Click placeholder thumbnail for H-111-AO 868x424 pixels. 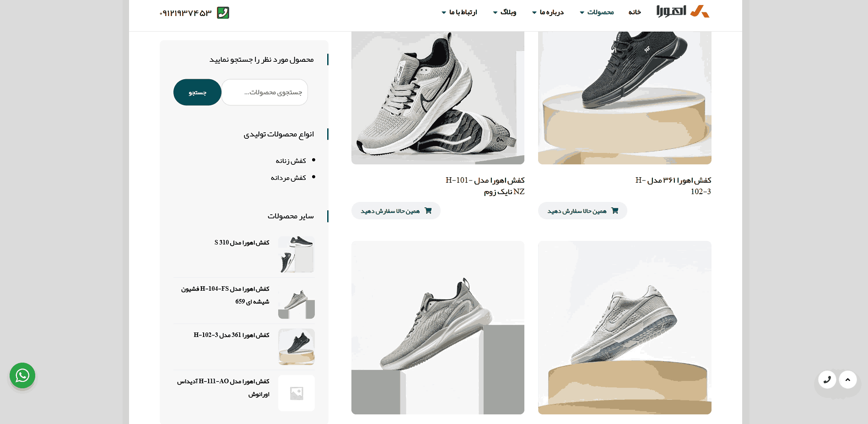(x=297, y=393)
